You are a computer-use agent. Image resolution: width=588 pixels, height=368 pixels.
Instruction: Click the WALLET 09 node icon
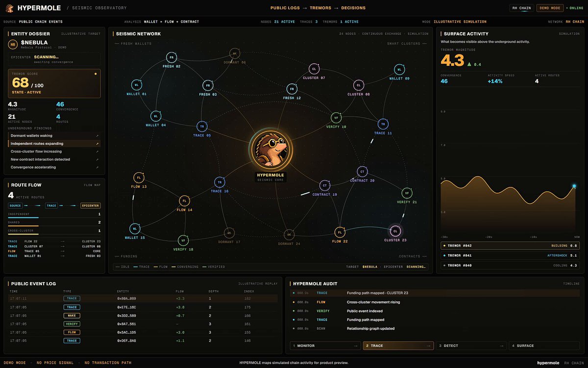[x=399, y=70]
